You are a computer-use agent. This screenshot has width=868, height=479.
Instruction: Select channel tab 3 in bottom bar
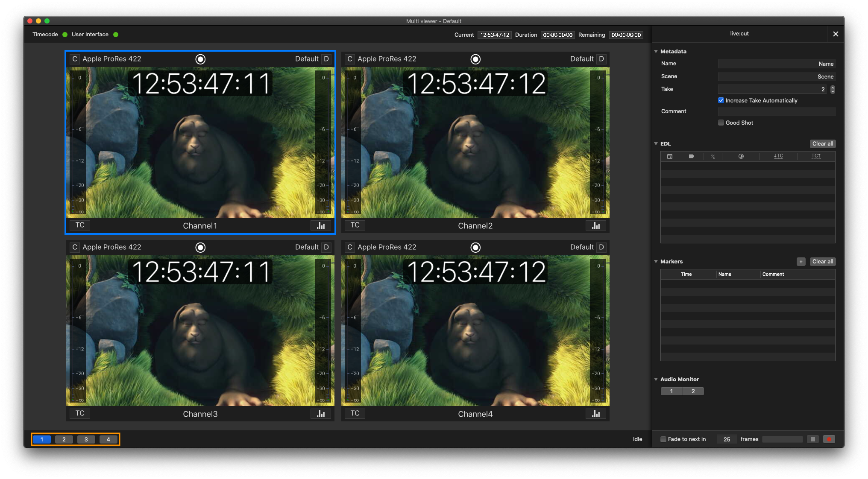86,439
